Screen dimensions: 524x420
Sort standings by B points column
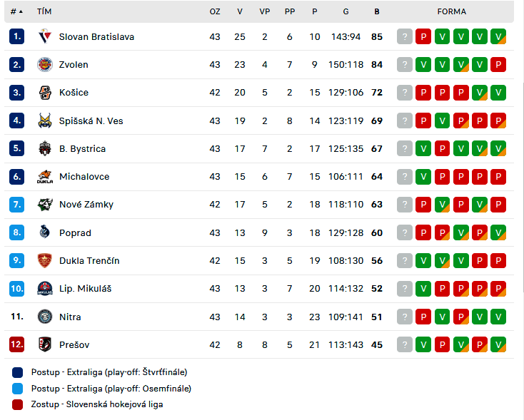pyautogui.click(x=377, y=11)
